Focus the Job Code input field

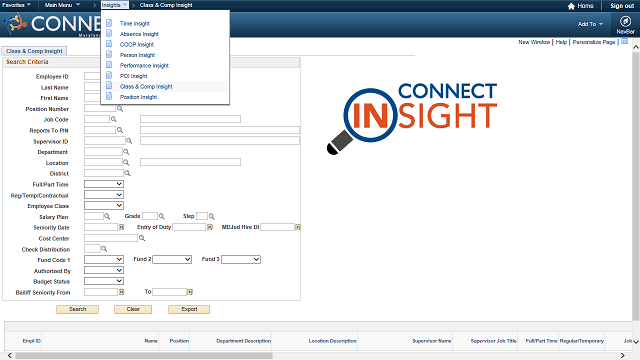coord(97,119)
